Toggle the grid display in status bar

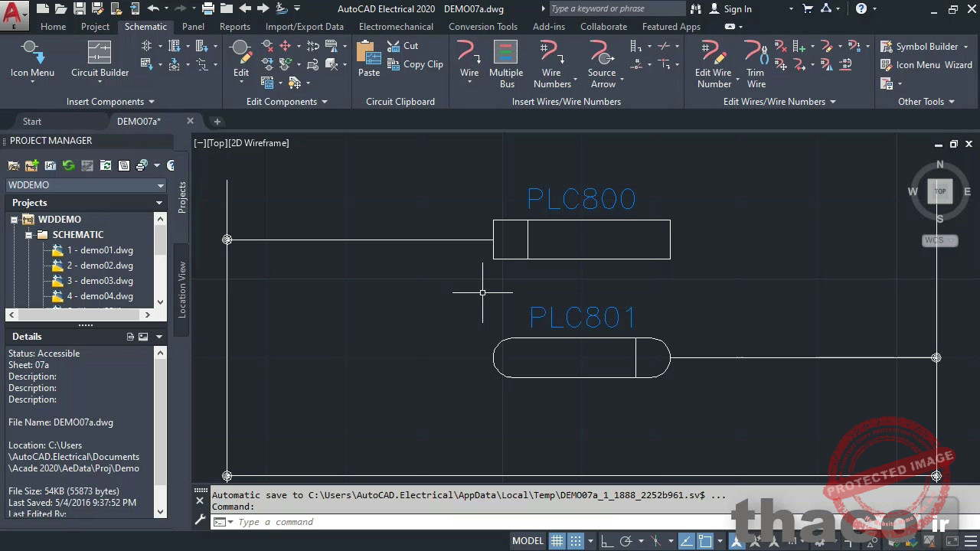pos(557,540)
